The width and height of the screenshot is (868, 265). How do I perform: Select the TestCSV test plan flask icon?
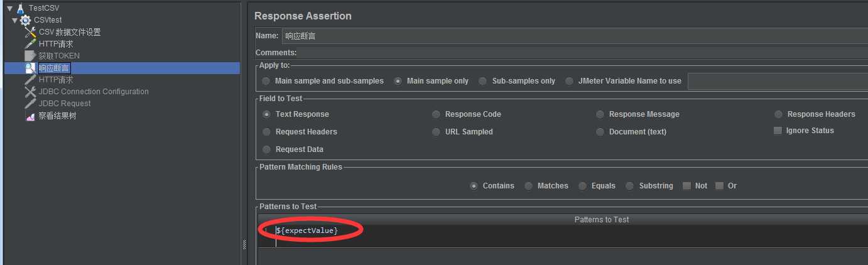tap(20, 8)
